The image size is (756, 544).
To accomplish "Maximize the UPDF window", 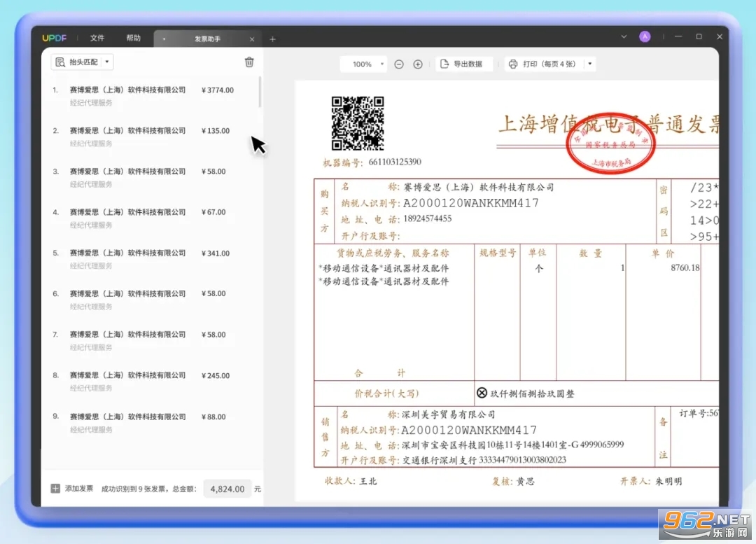I will click(x=699, y=36).
